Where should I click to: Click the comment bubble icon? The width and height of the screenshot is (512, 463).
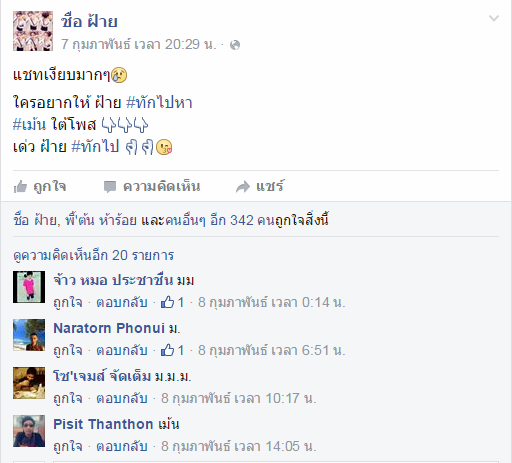point(110,187)
